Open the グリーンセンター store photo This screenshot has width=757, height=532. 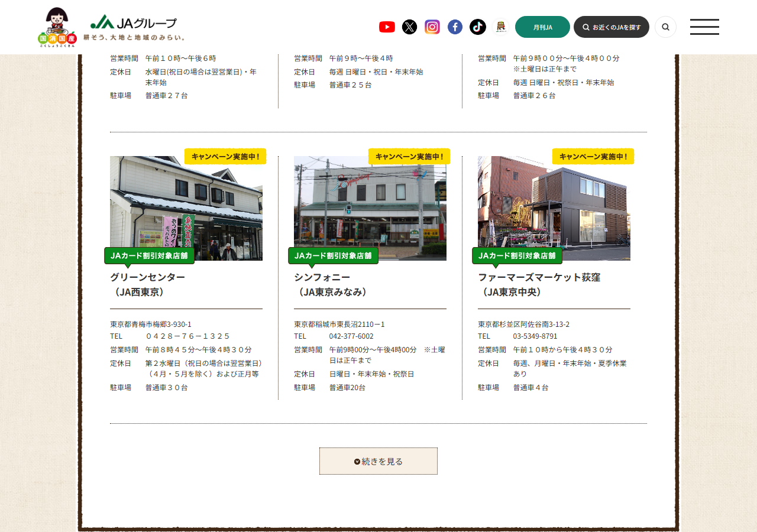[186, 208]
